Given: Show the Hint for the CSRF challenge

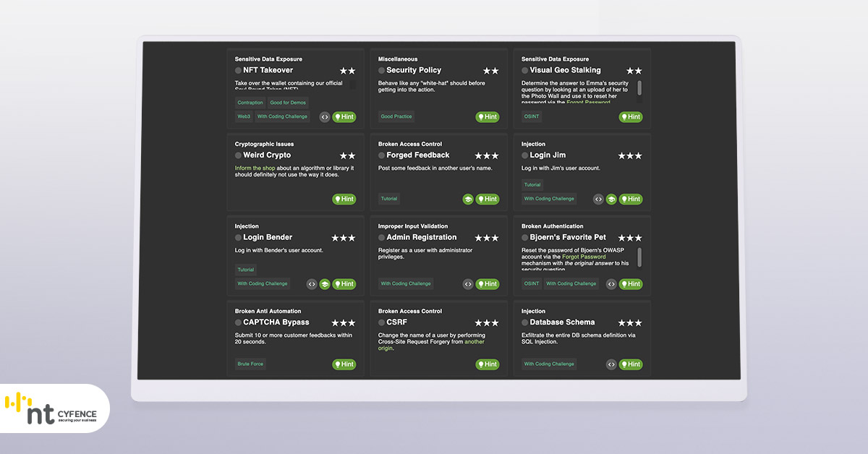Looking at the screenshot, I should 488,365.
